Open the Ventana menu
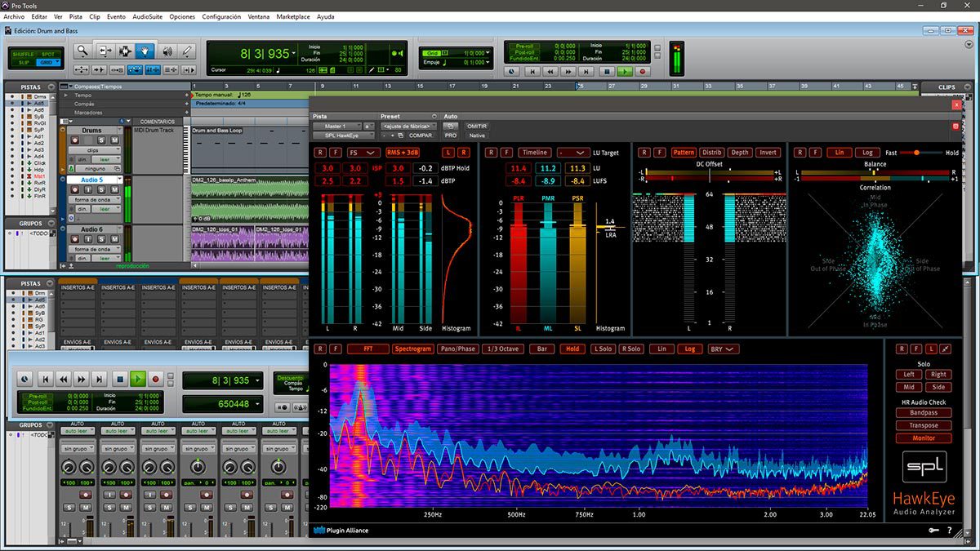 [259, 16]
